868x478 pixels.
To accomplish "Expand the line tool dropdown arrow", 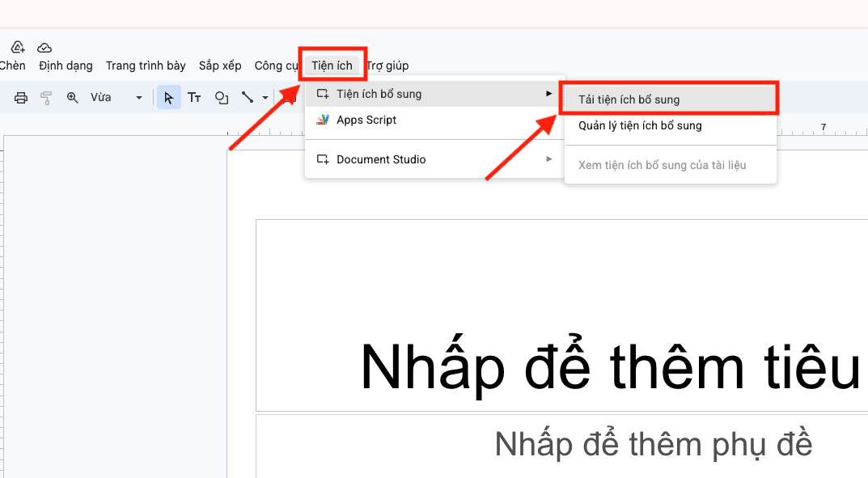I will coord(265,98).
